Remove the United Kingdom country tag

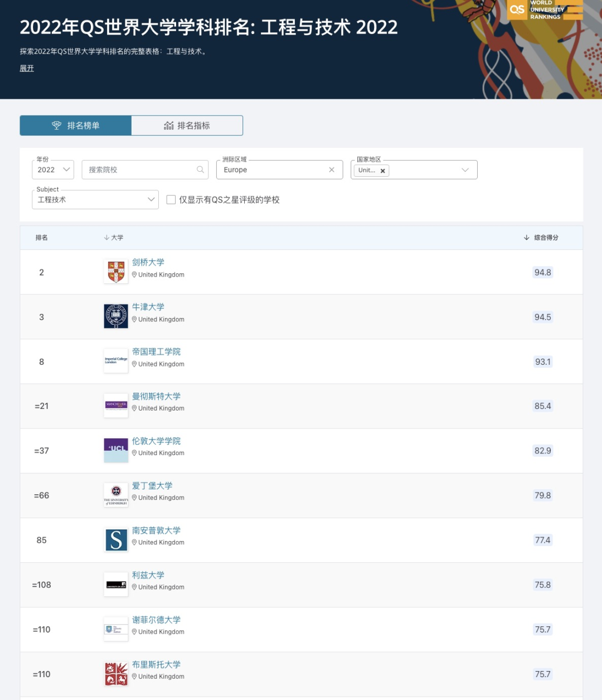383,171
